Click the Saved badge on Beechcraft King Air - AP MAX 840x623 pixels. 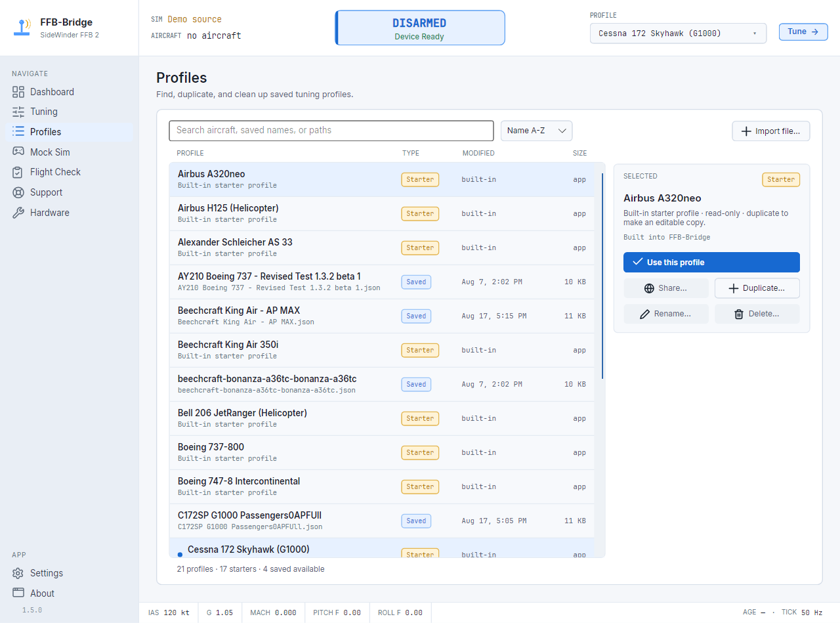coord(416,316)
